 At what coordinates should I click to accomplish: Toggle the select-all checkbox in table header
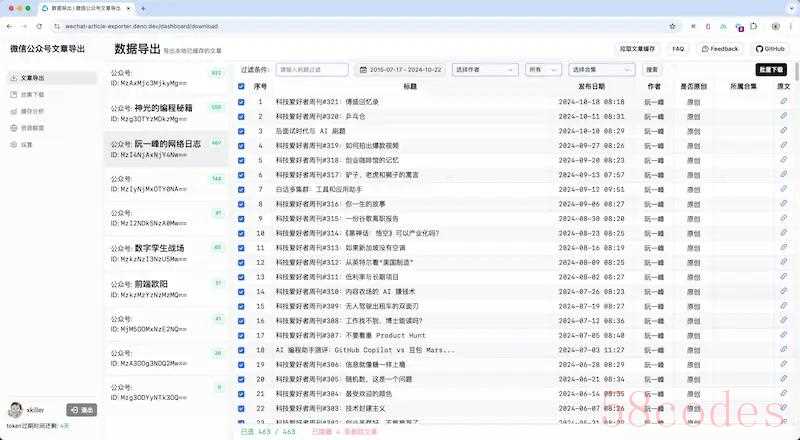click(x=241, y=87)
